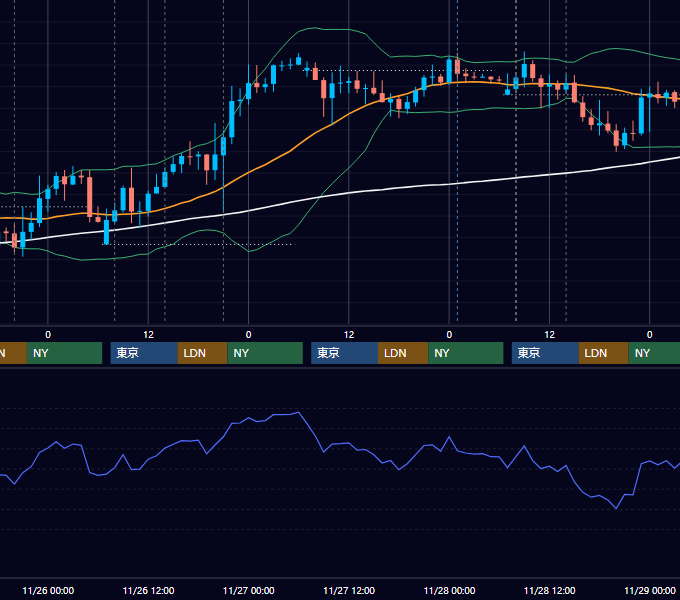Image resolution: width=680 pixels, height=600 pixels.
Task: Select the 東京 session block for 11/28
Action: (x=545, y=353)
